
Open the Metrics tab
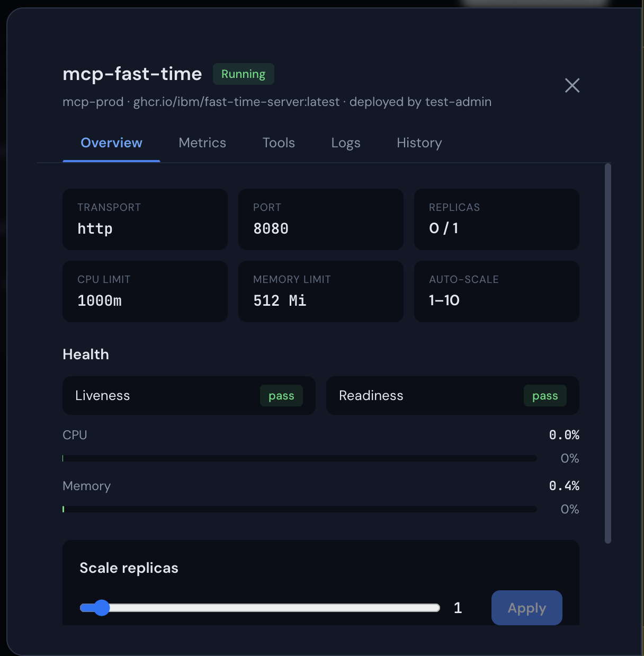(202, 143)
